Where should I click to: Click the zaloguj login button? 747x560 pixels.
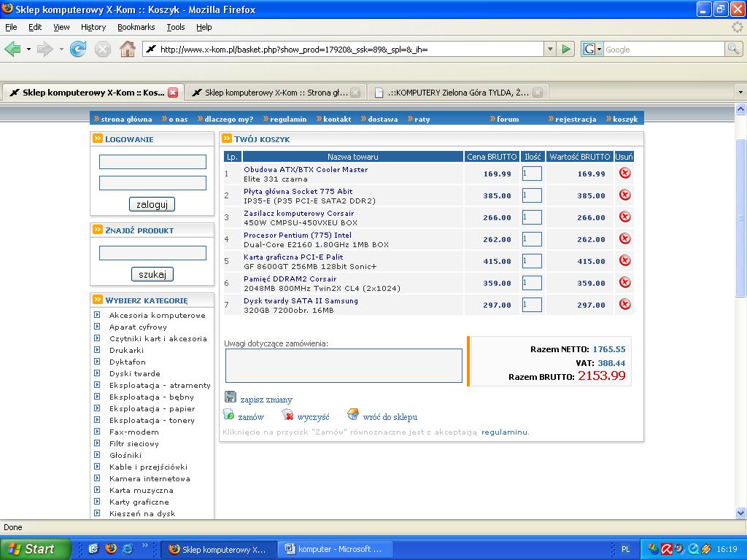pos(152,204)
